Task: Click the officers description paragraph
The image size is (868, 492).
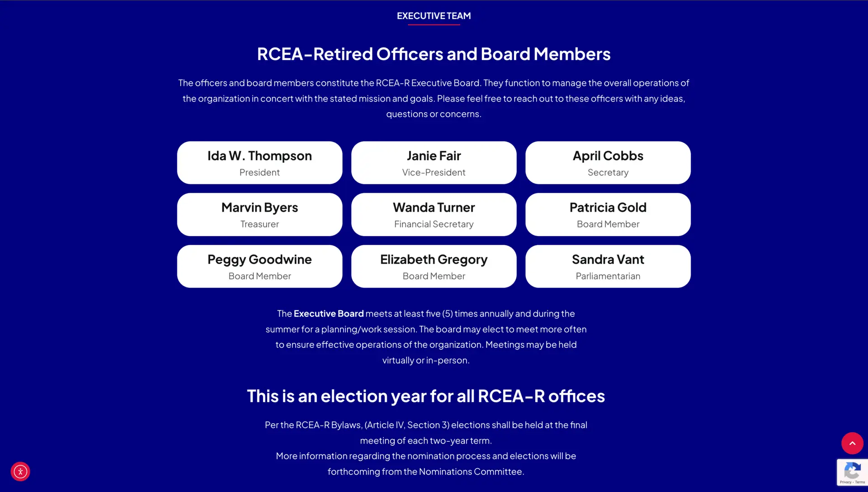Action: click(x=434, y=98)
